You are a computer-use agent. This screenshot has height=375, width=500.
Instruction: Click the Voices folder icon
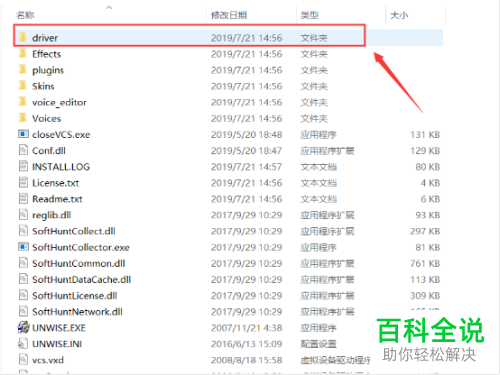tap(23, 118)
